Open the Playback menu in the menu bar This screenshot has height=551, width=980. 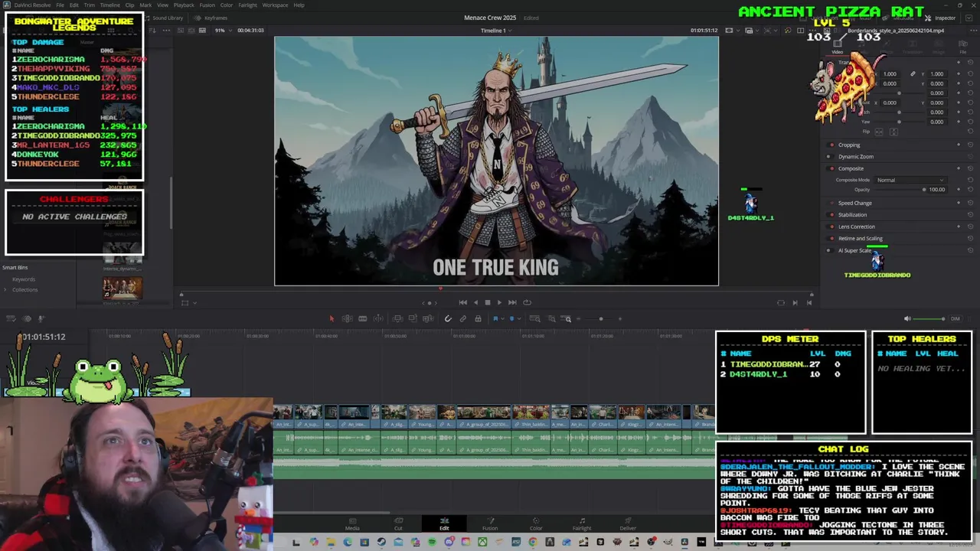[184, 5]
